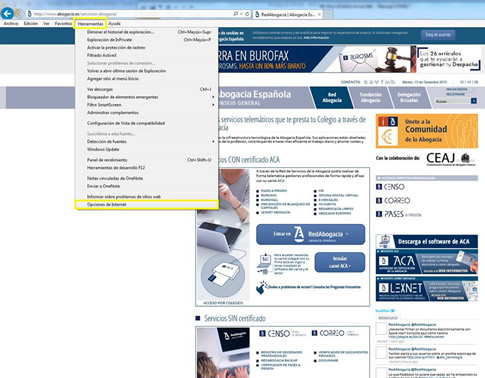Image resolution: width=485 pixels, height=378 pixels.
Task: Click the CEAJ logo
Action: pyautogui.click(x=451, y=158)
